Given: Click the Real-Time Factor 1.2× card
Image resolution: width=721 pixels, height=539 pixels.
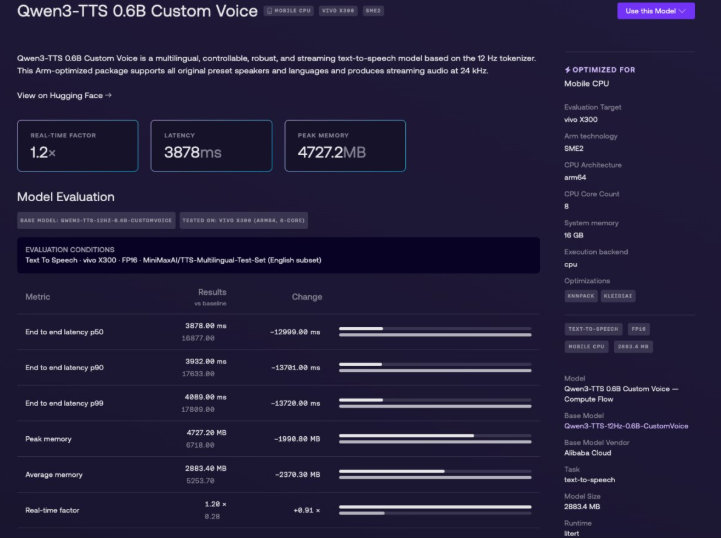Looking at the screenshot, I should point(78,146).
